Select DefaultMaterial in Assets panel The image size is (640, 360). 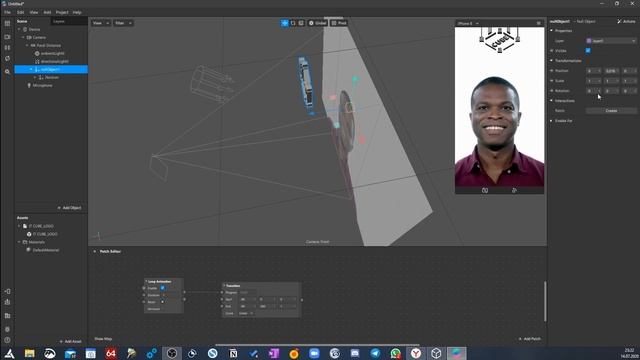[x=46, y=250]
